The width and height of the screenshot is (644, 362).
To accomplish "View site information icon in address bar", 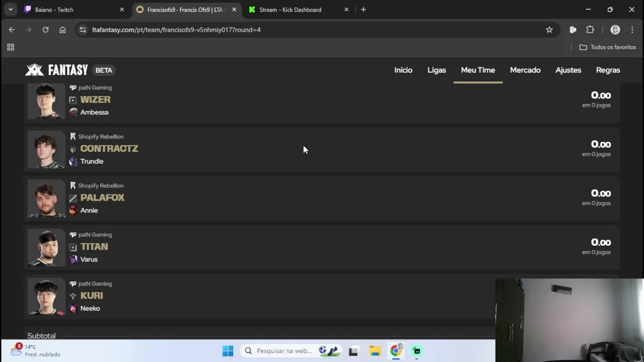I will point(83,30).
